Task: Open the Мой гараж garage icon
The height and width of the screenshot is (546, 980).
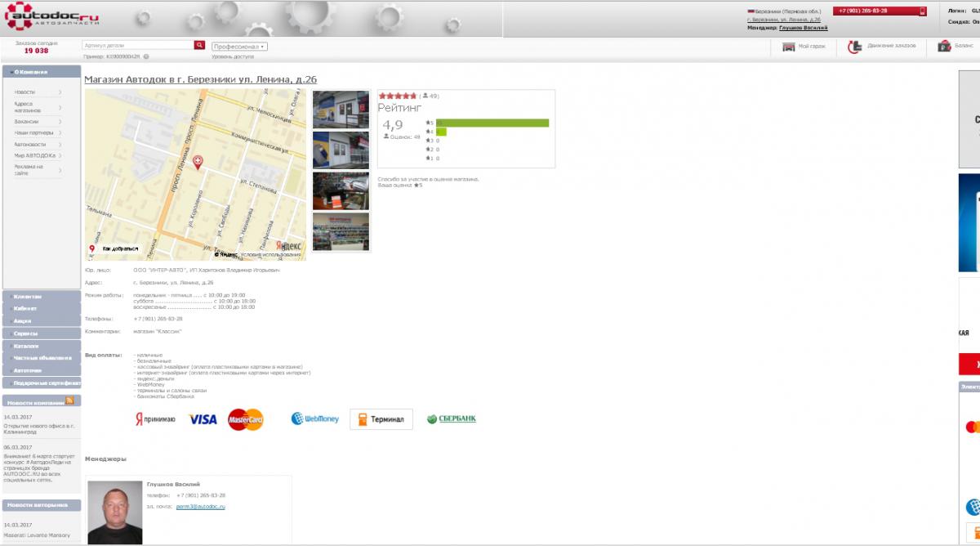Action: click(789, 47)
